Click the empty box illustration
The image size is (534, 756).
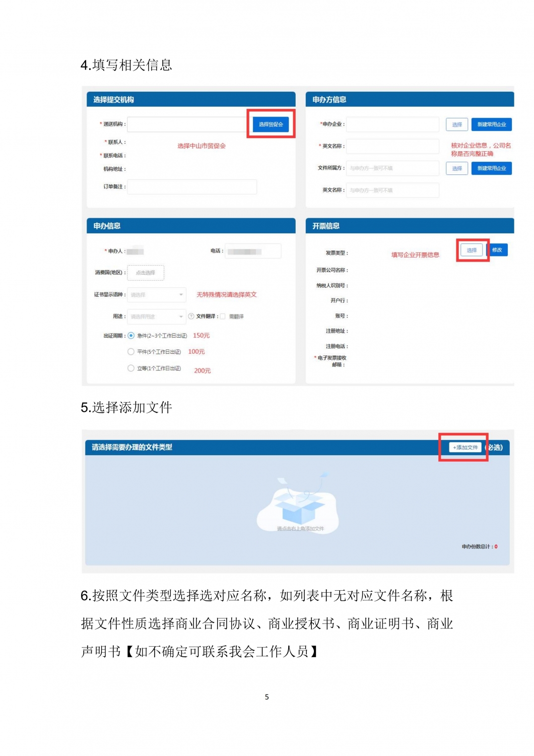coord(298,504)
